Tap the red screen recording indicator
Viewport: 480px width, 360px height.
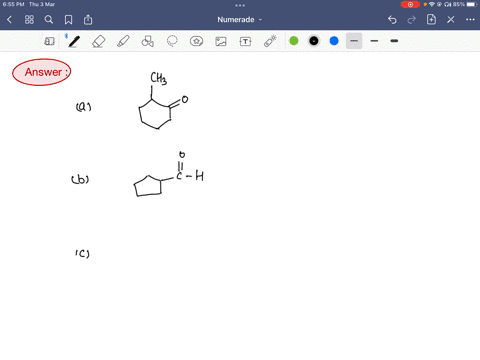click(410, 4)
